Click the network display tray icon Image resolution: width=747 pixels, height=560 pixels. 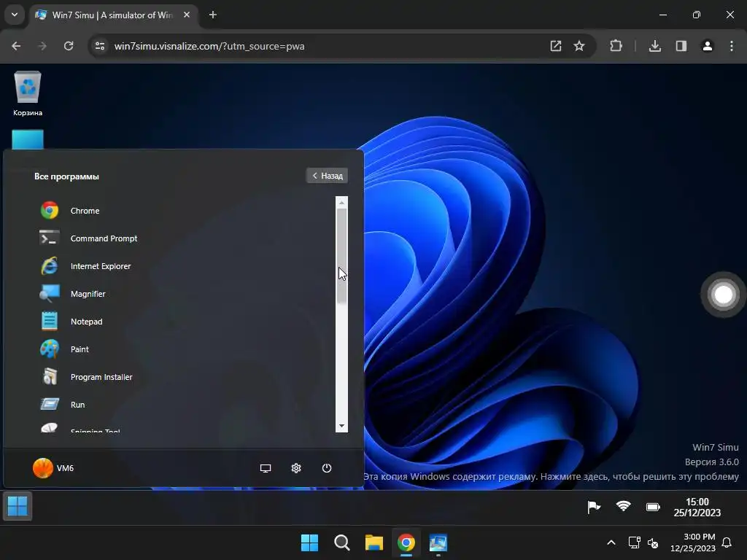coord(634,542)
